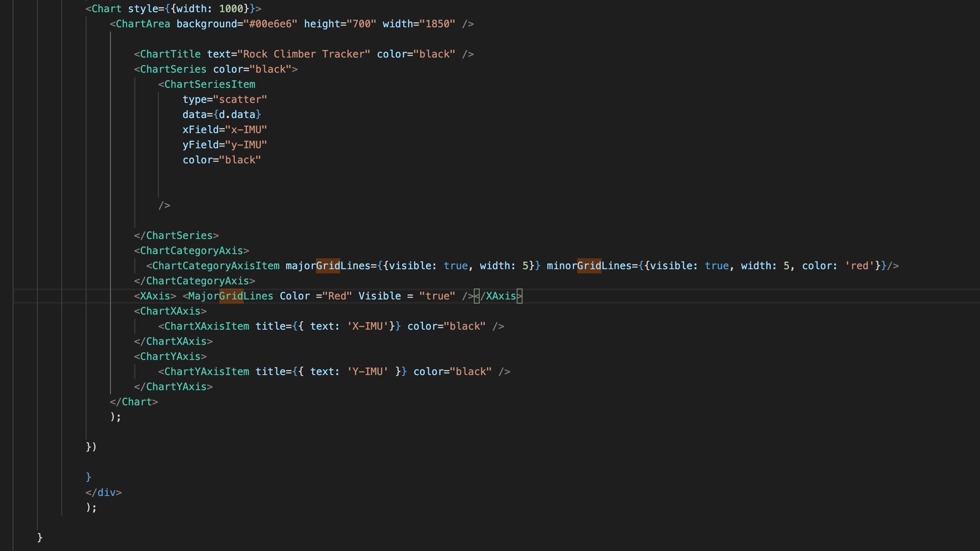980x551 pixels.
Task: Click the Chart opening tag name
Action: pos(106,9)
